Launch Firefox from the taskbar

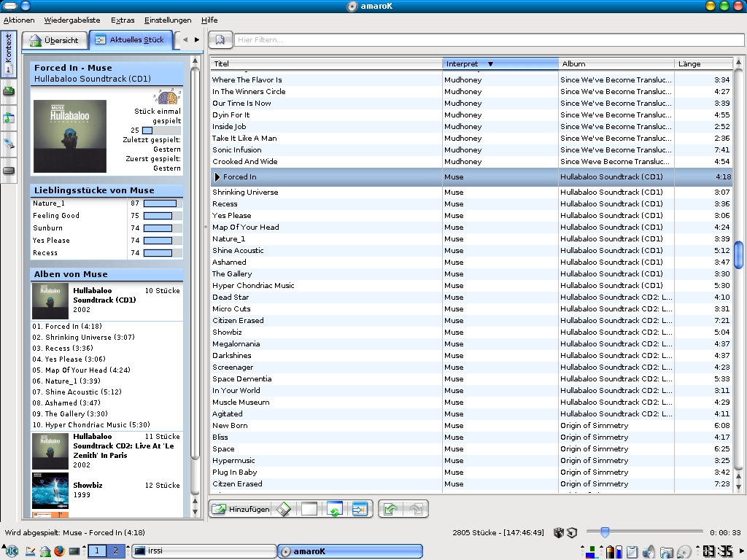(59, 551)
